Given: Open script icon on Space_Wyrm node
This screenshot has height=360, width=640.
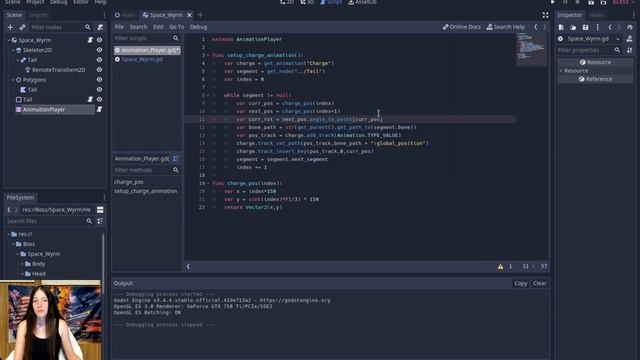Looking at the screenshot, I should click(x=90, y=40).
